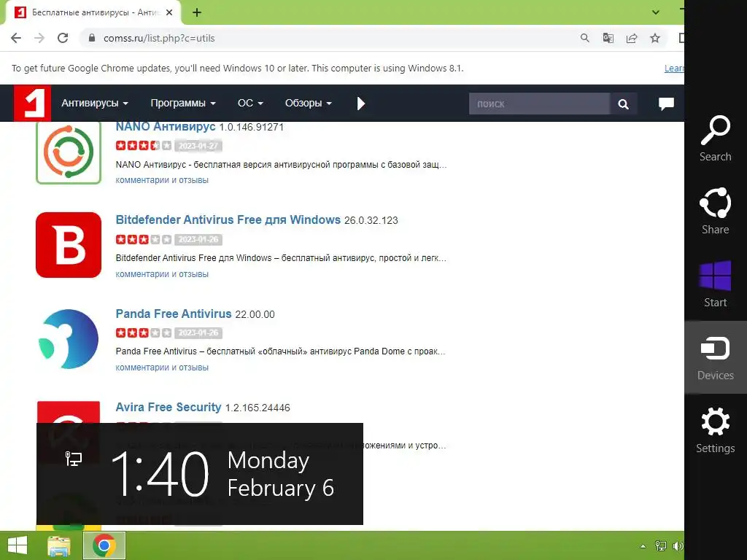Close the Бесплатные антивирусы tab
This screenshot has height=560, width=747.
point(169,13)
